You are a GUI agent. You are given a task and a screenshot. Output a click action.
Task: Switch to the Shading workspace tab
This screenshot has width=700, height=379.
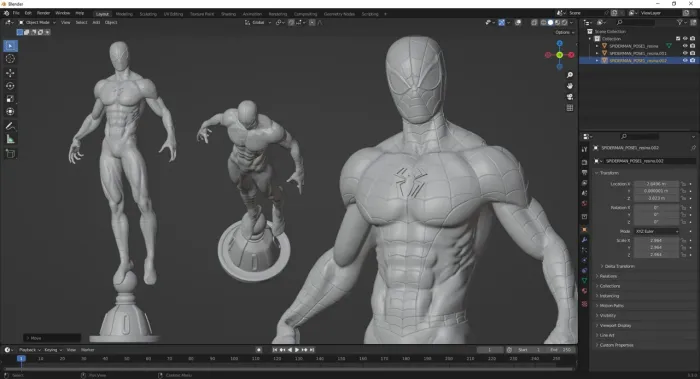(229, 14)
